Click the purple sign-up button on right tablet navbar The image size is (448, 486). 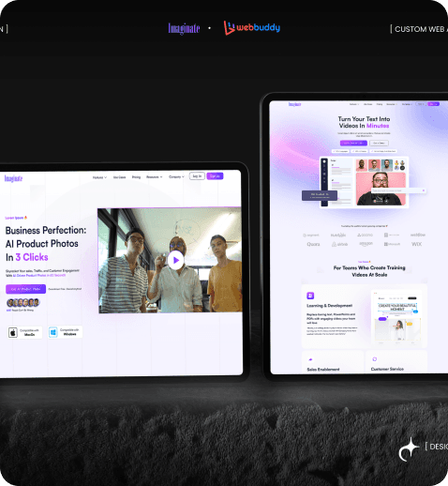434,104
